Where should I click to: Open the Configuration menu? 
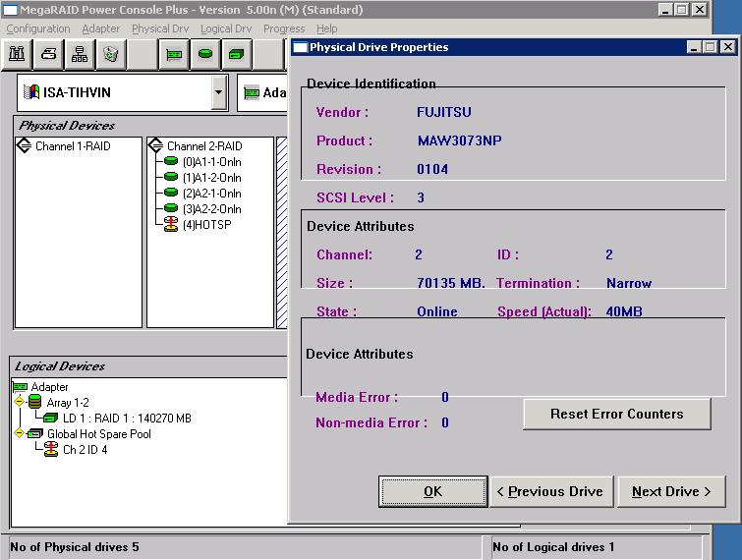coord(38,28)
